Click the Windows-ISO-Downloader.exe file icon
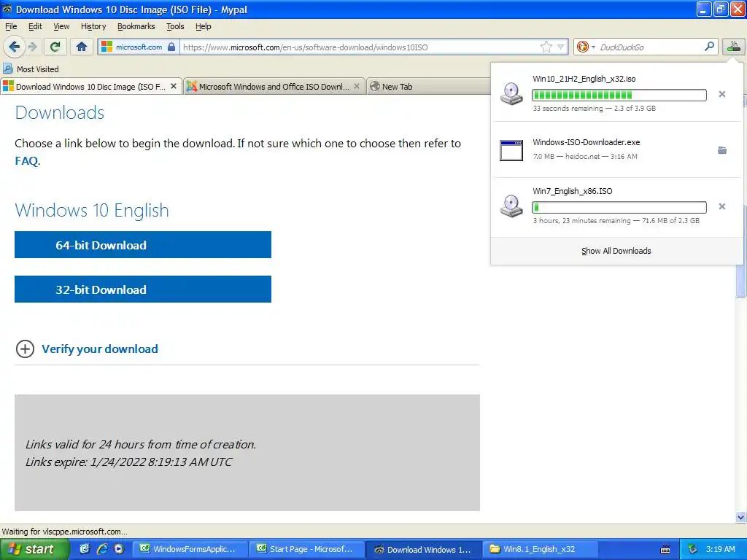The width and height of the screenshot is (747, 560). point(511,150)
